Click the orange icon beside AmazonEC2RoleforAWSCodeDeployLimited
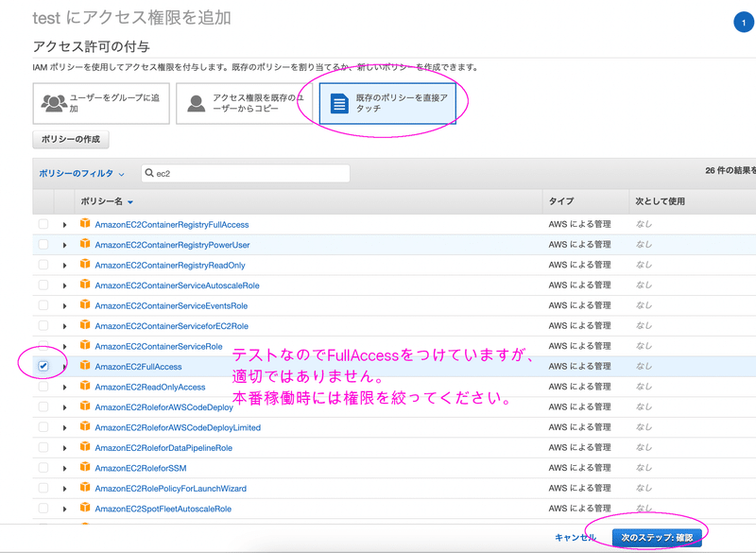 click(x=85, y=425)
